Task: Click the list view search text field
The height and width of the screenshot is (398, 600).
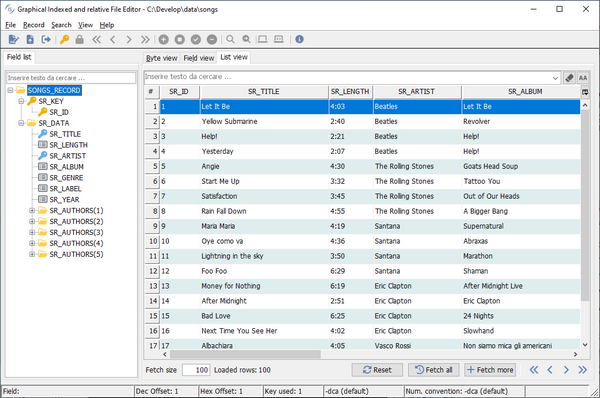Action: (x=347, y=77)
